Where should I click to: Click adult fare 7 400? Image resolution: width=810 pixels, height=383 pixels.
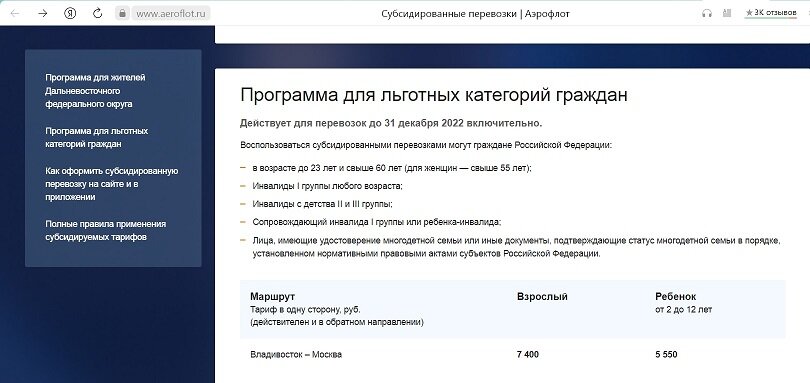click(x=527, y=355)
